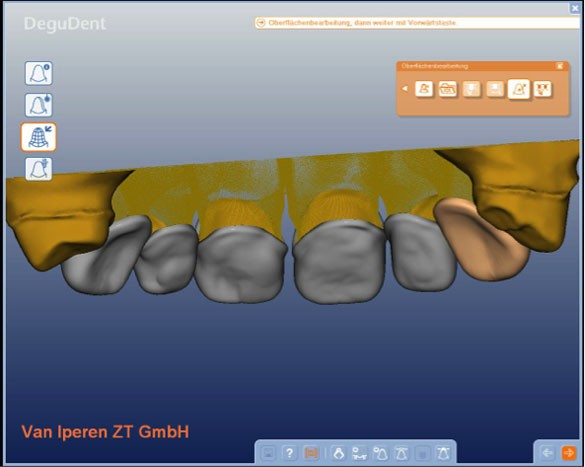
Task: Open the help question mark button
Action: (x=290, y=453)
